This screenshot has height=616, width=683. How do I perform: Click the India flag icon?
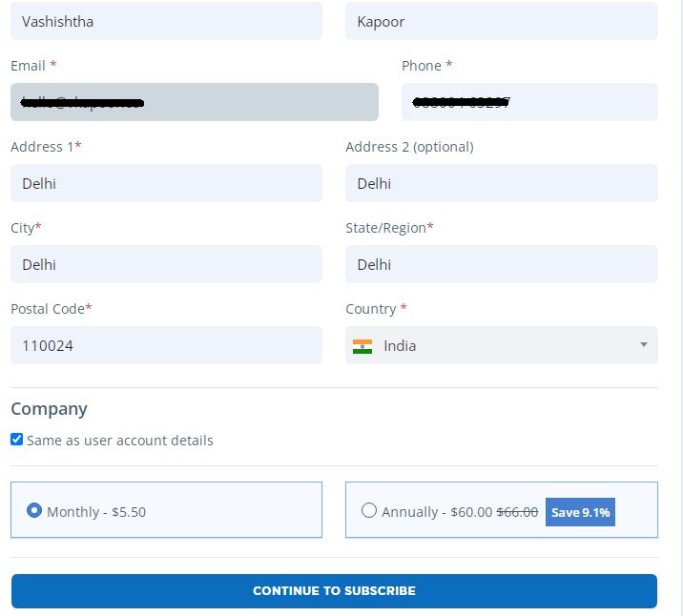click(362, 346)
